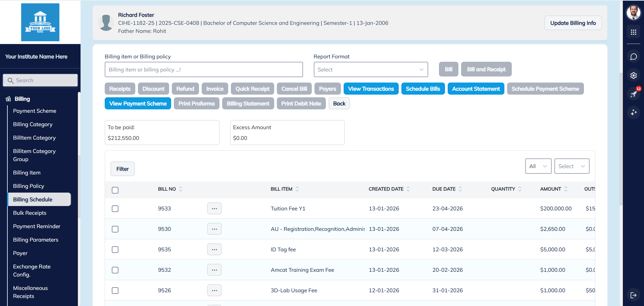The width and height of the screenshot is (644, 306).
Task: Click the search magnifier in the left sidebar
Action: 11,81
